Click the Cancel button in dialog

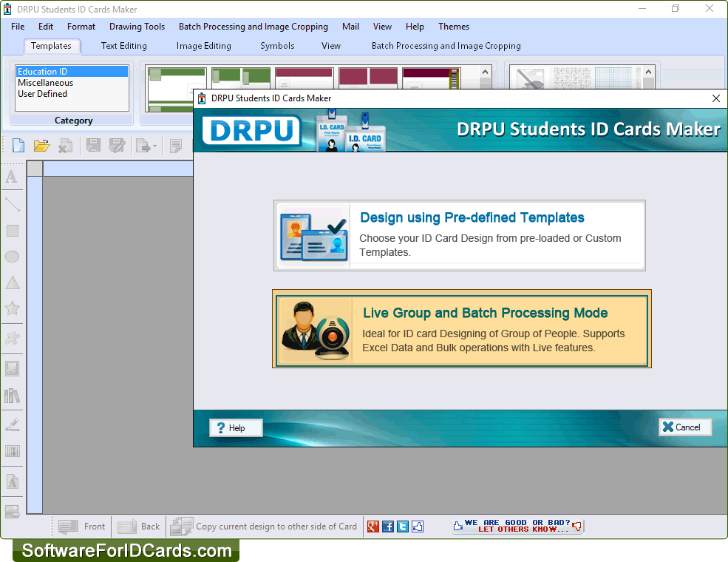click(685, 427)
